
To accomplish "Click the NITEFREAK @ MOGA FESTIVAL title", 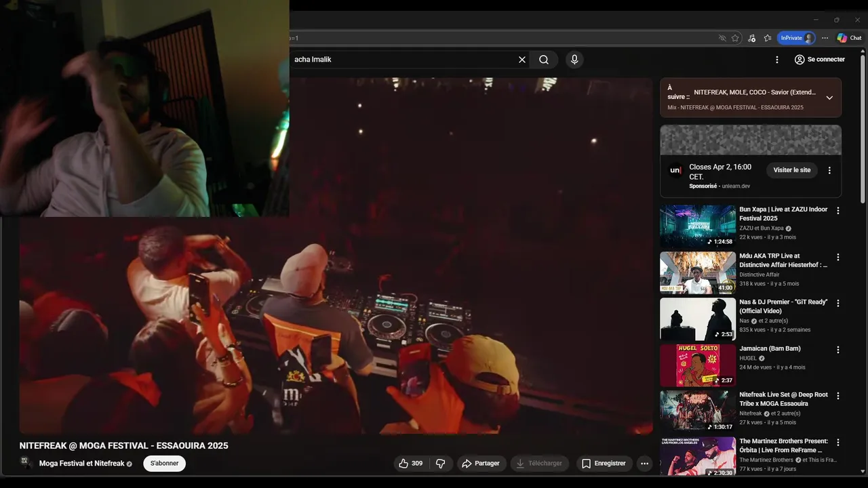I will (123, 445).
